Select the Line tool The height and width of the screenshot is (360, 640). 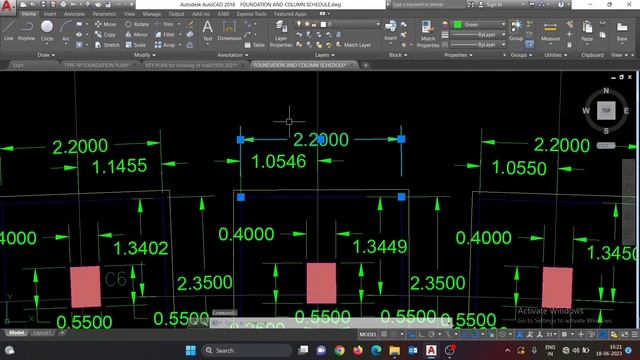[x=9, y=31]
